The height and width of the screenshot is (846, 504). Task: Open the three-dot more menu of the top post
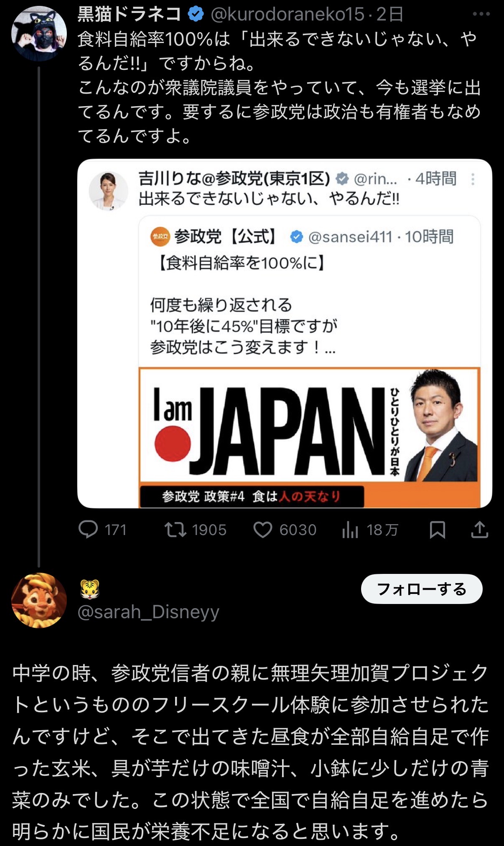[481, 14]
